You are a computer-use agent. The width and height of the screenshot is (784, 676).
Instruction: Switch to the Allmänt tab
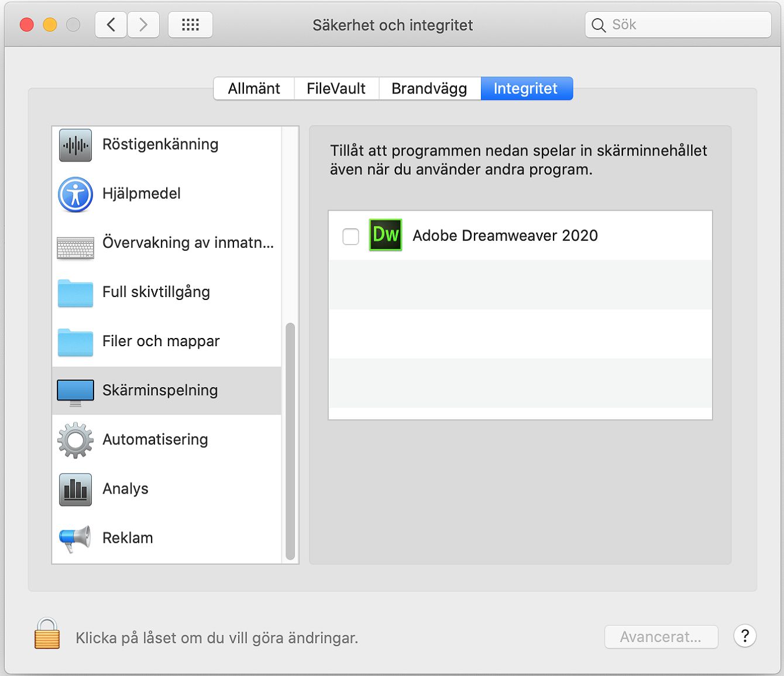[x=254, y=88]
